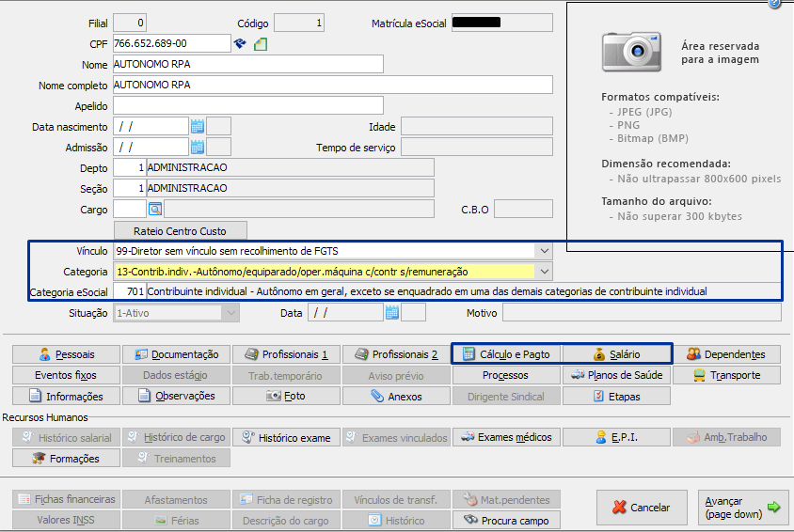The width and height of the screenshot is (794, 532).
Task: Open the Informações button
Action: click(x=67, y=396)
